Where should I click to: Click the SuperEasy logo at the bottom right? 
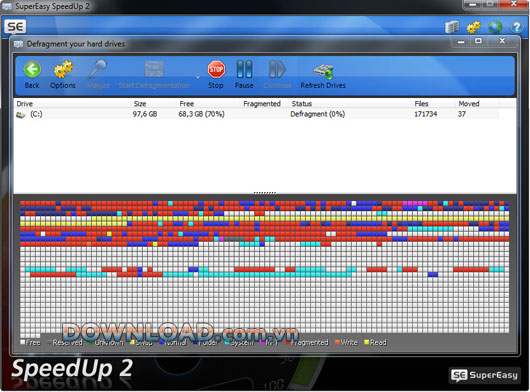485,375
